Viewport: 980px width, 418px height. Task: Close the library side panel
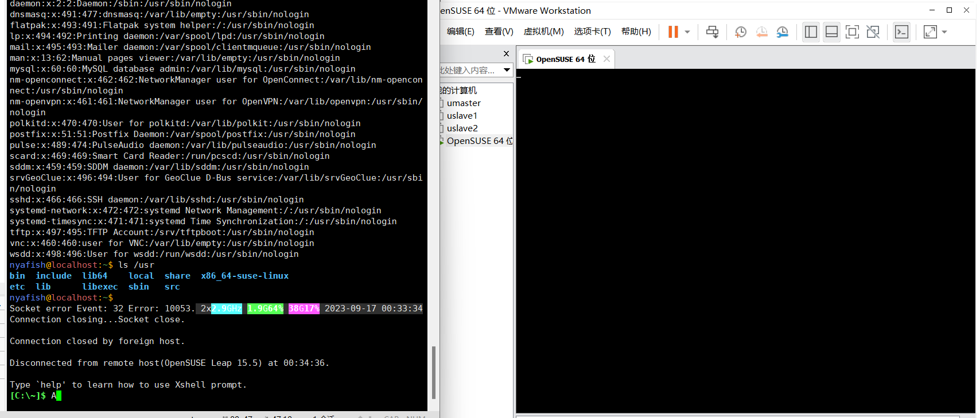(506, 53)
